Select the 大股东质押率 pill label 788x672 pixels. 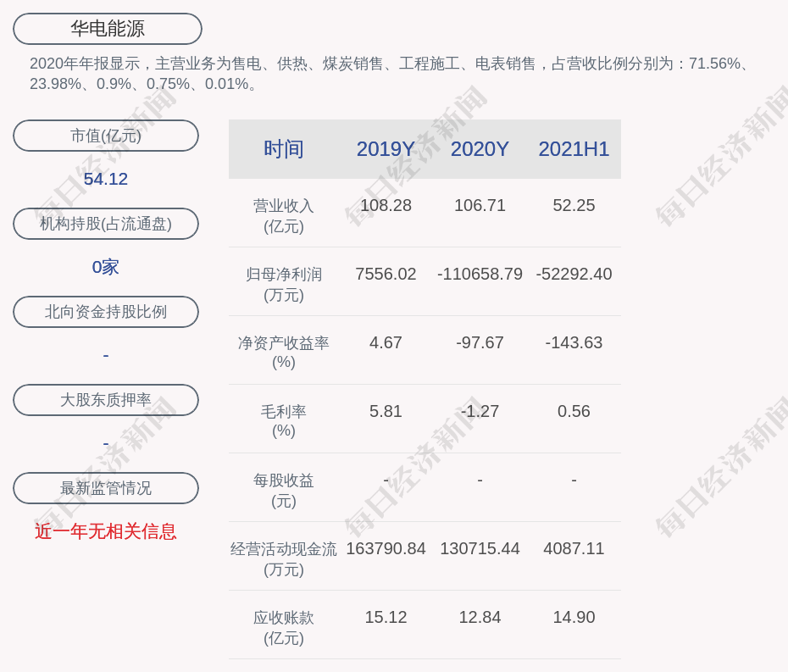pyautogui.click(x=106, y=400)
